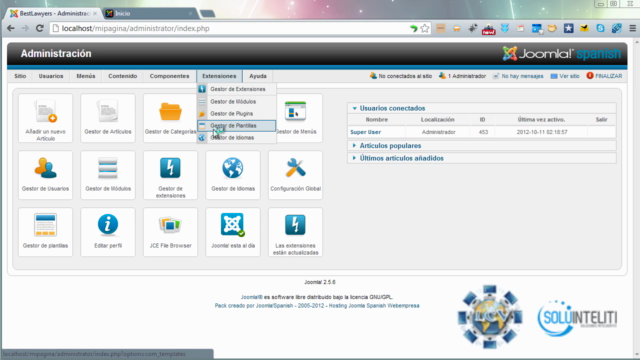Screen dimensions: 640x360
Task: Click the Joomla! 2.5.6 version text
Action: click(x=320, y=282)
